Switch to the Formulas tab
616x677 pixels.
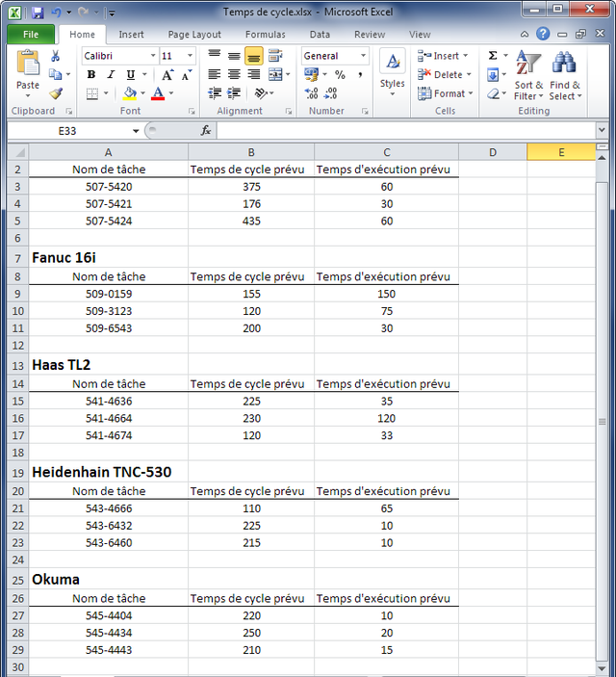(265, 35)
